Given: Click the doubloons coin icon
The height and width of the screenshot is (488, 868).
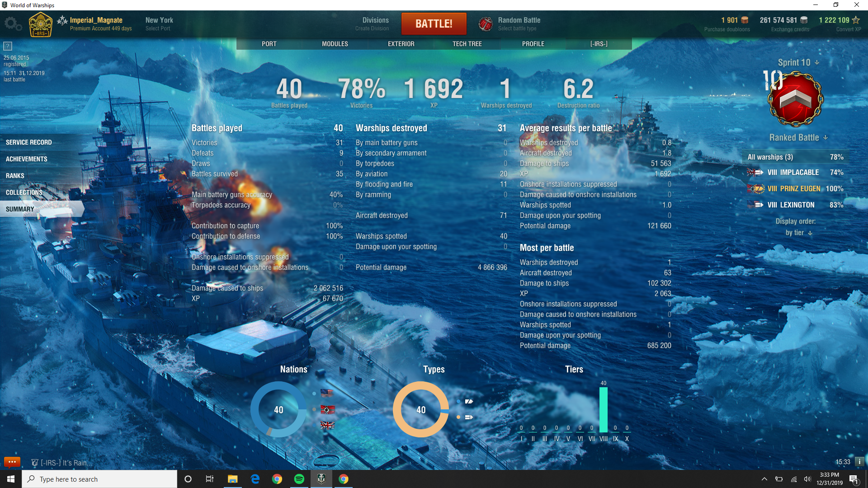Looking at the screenshot, I should click(x=745, y=20).
